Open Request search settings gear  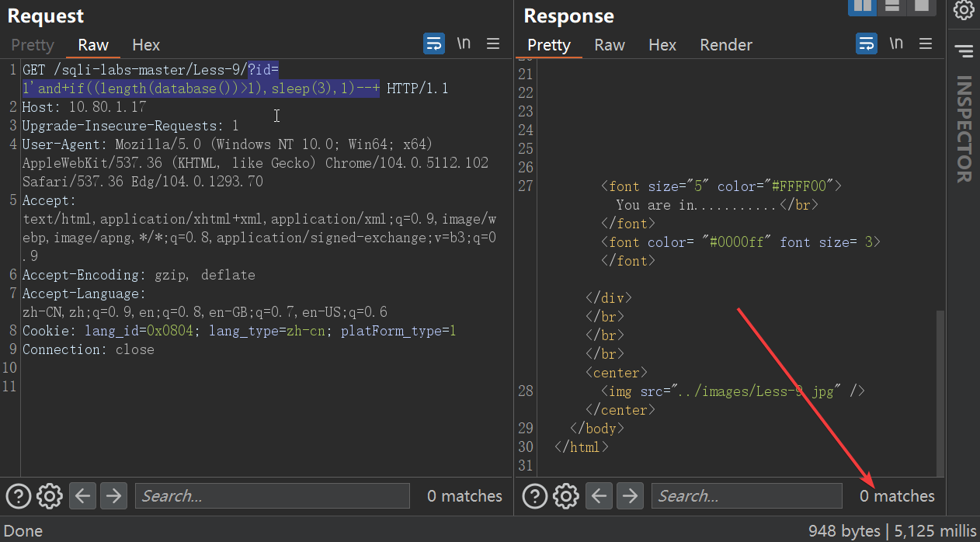pos(49,495)
